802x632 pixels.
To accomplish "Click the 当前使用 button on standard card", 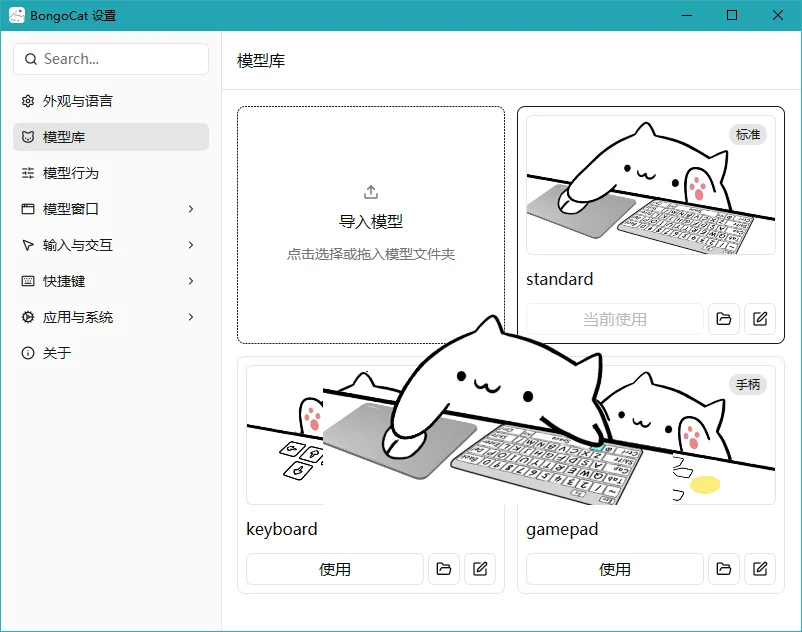I will click(615, 319).
